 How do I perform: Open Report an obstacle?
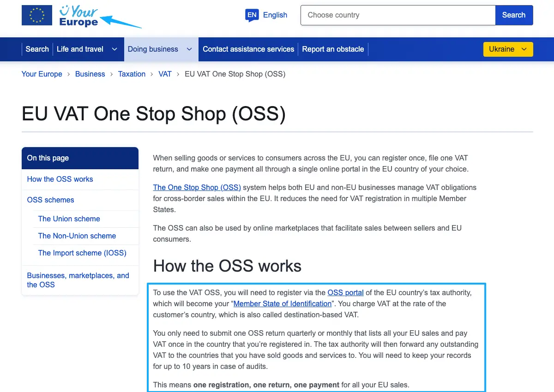pos(333,49)
